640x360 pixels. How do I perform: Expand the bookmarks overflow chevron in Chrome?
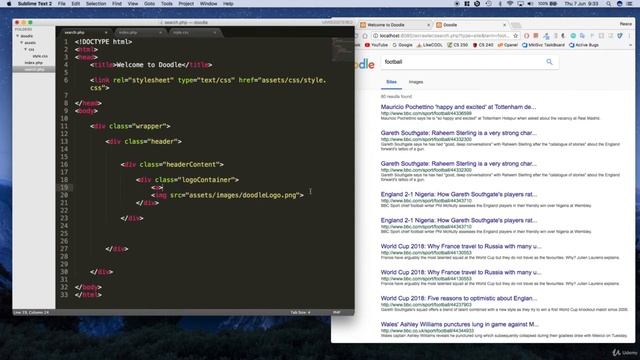[631, 45]
